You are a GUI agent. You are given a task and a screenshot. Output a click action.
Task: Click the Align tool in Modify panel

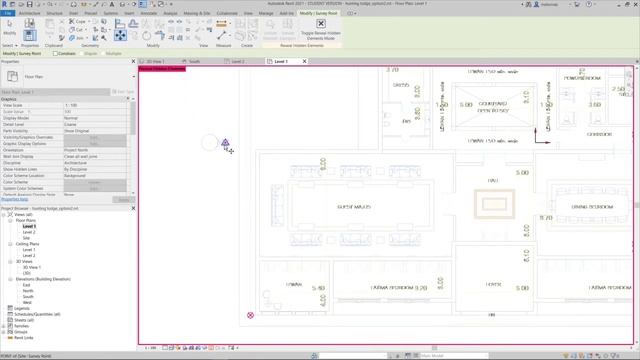coord(120,23)
